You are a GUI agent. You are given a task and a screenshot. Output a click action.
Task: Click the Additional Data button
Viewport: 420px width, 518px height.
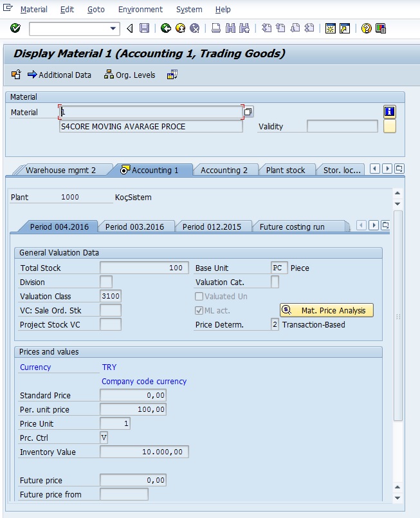click(59, 75)
